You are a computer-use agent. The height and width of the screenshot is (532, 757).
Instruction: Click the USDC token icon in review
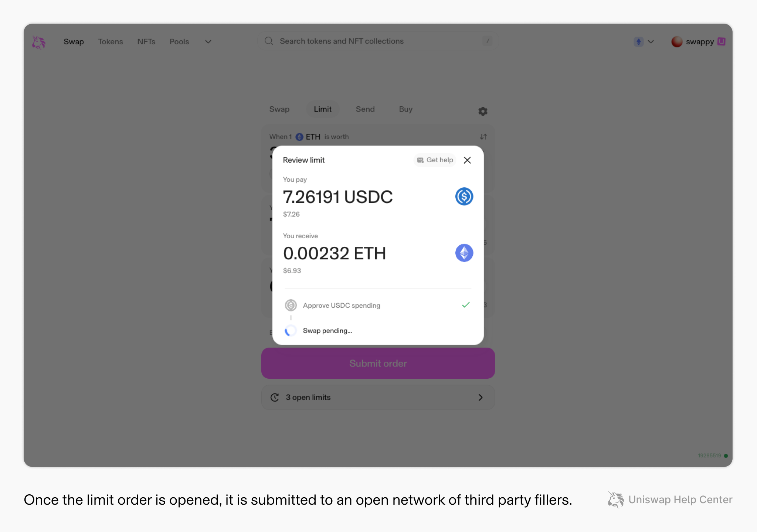[x=464, y=196]
